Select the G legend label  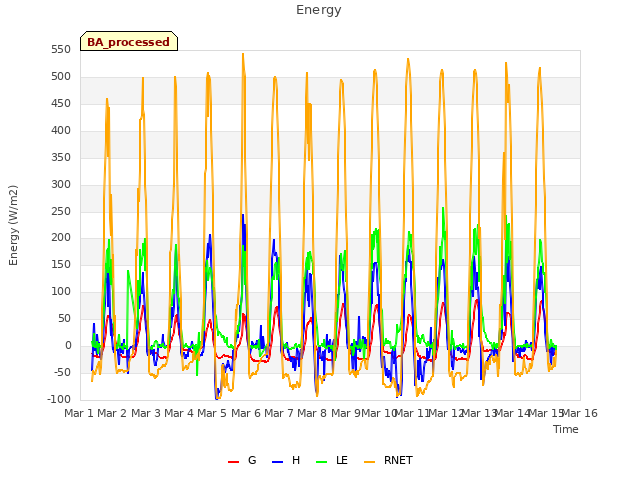coord(252,460)
